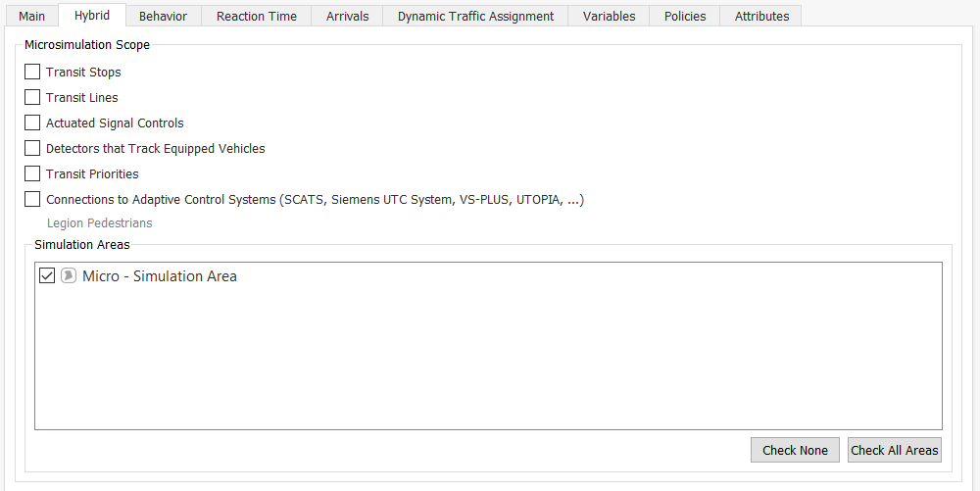Toggle Actuated Signal Controls checkbox
Viewport: 980px width, 491px height.
pos(32,123)
